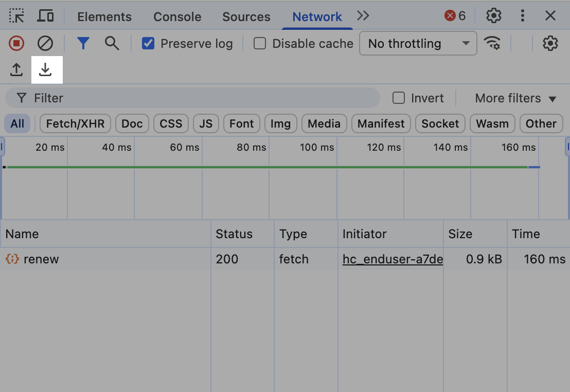
Task: Open the Sources tab
Action: (246, 17)
